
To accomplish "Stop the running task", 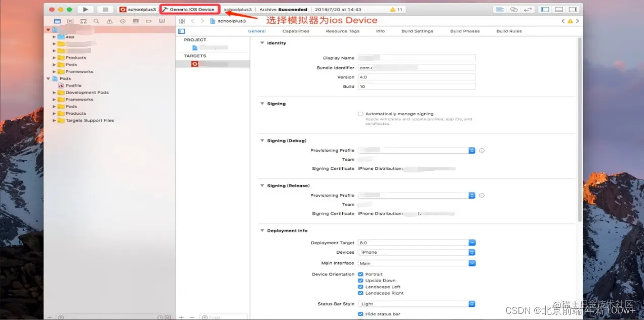I will (x=105, y=10).
